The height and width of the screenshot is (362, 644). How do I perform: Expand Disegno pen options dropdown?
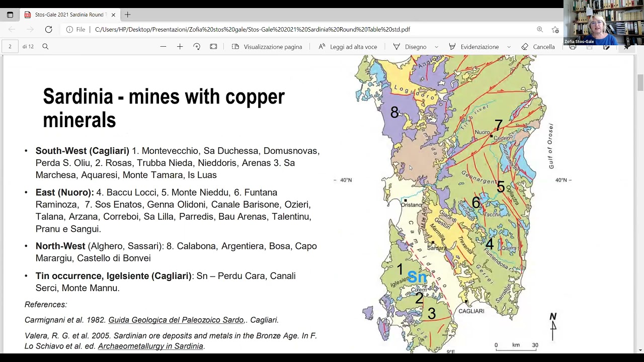(x=436, y=47)
